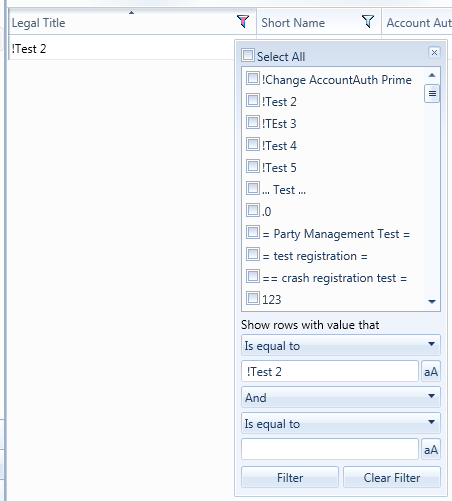
Task: Click the Account Auth column header
Action: [x=417, y=22]
